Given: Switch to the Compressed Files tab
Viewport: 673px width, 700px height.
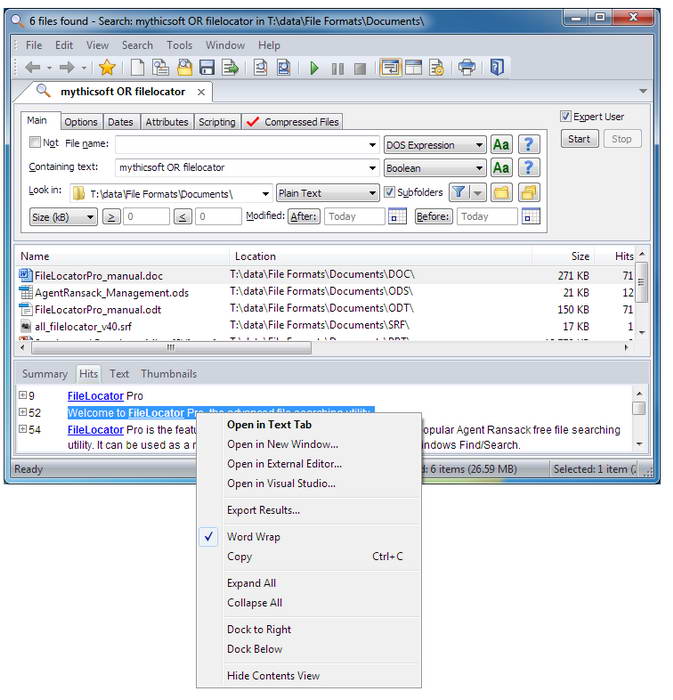Looking at the screenshot, I should 293,122.
